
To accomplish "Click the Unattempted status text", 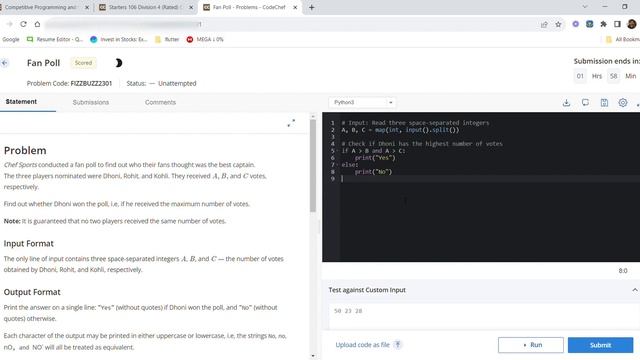I will tap(177, 83).
